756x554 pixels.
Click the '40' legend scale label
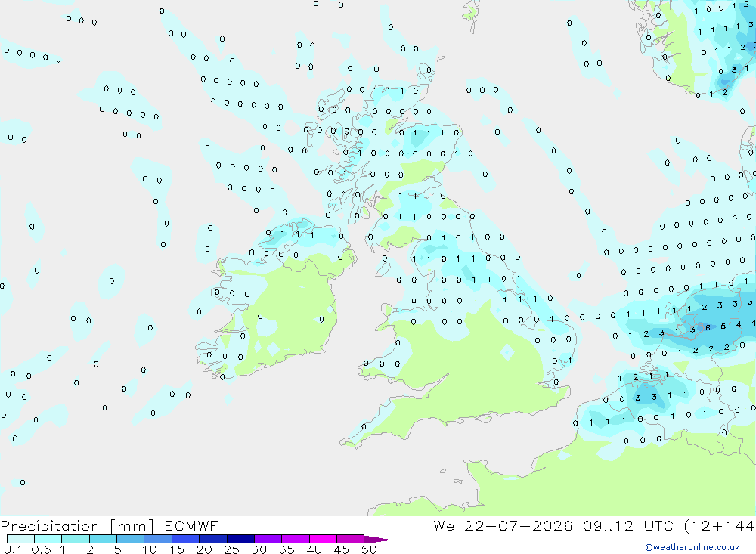314,549
